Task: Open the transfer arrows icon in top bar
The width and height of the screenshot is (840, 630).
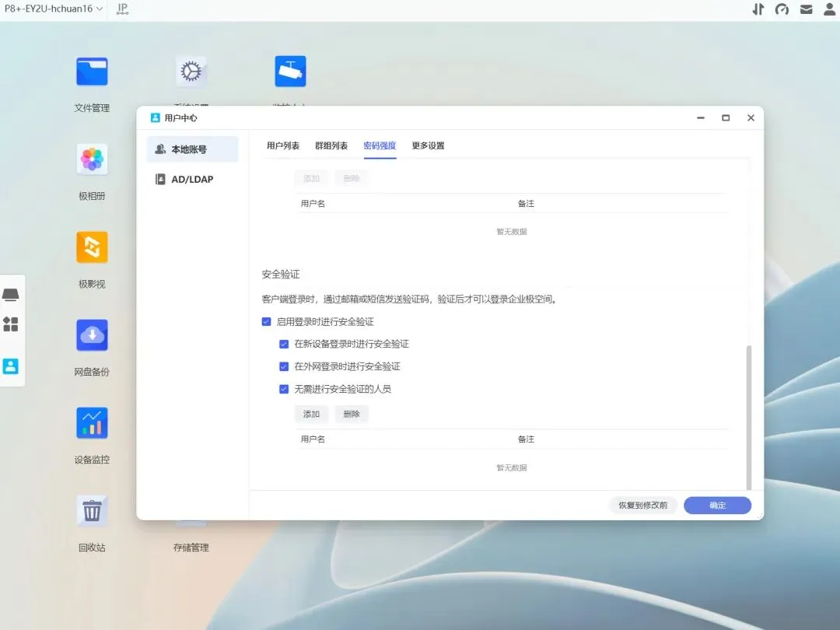Action: 758,9
